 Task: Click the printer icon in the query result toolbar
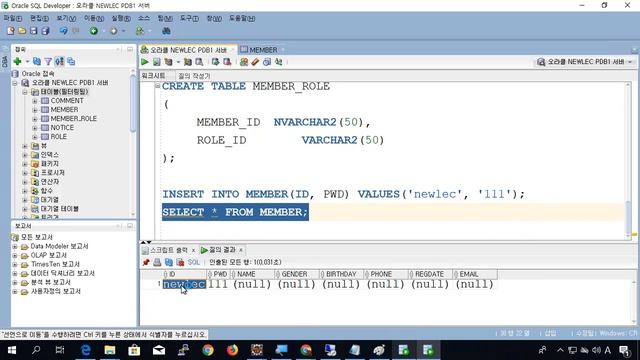click(157, 262)
